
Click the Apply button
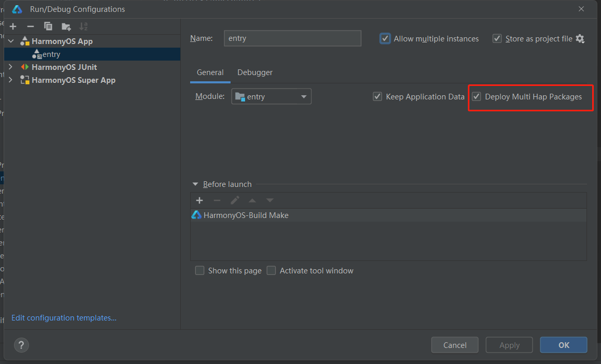(509, 345)
